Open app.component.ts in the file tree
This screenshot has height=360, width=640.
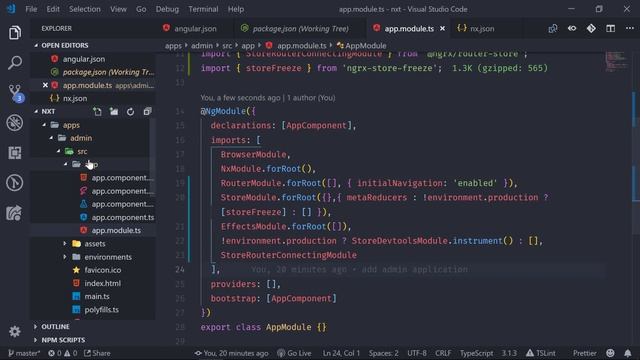[x=122, y=217]
